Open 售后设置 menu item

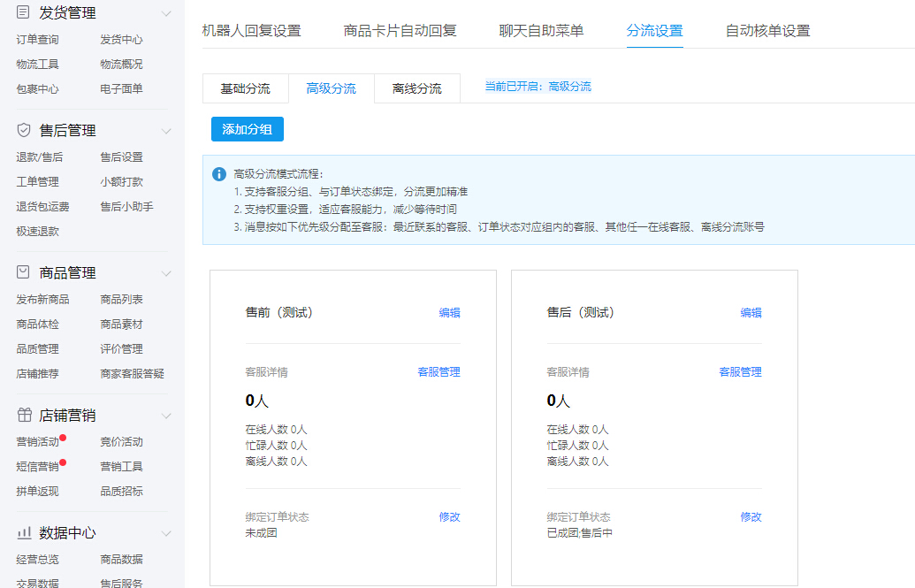click(x=121, y=157)
